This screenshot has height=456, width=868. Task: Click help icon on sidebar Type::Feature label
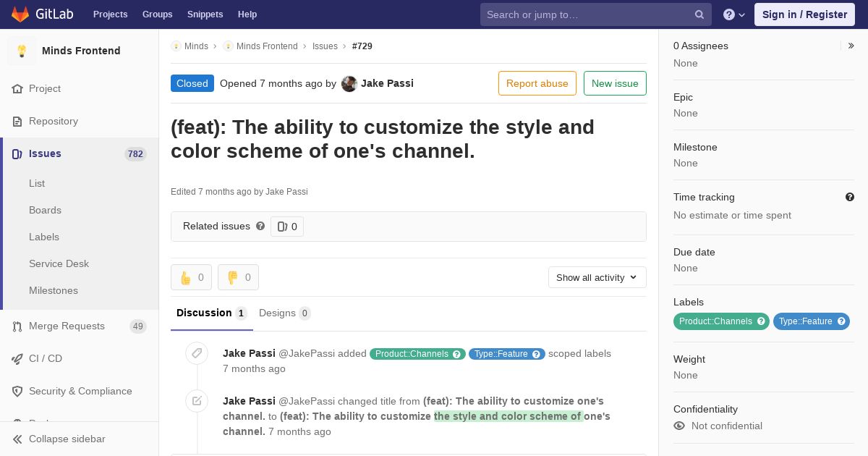tap(841, 321)
